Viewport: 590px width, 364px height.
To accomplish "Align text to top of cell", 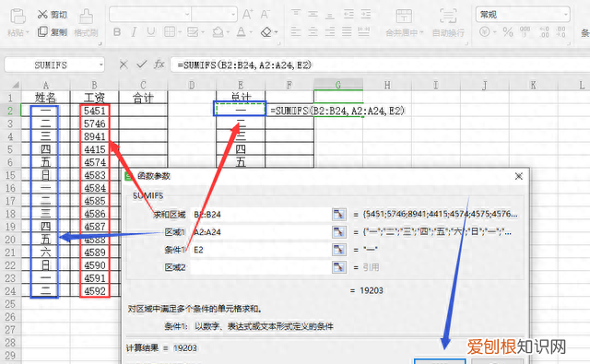I will (x=296, y=15).
